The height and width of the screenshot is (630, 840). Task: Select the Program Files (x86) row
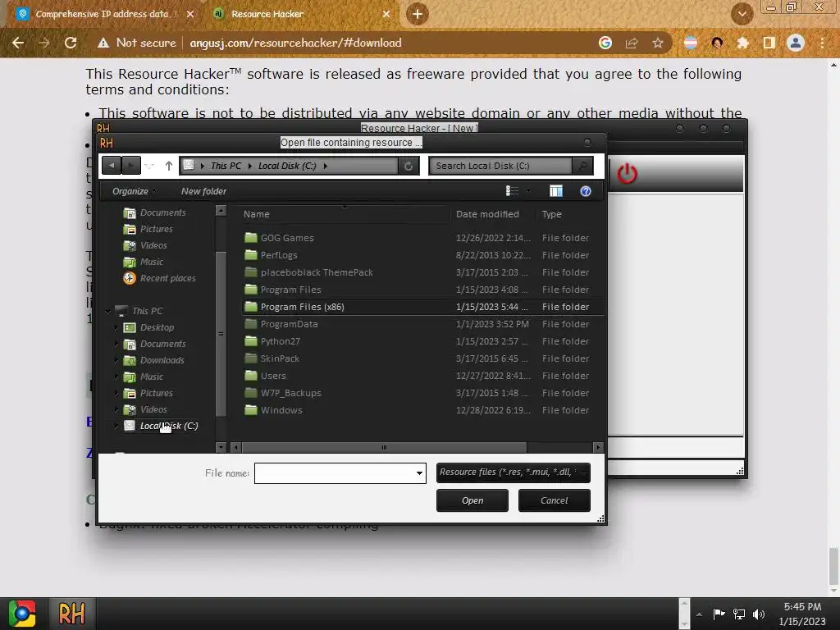point(422,307)
